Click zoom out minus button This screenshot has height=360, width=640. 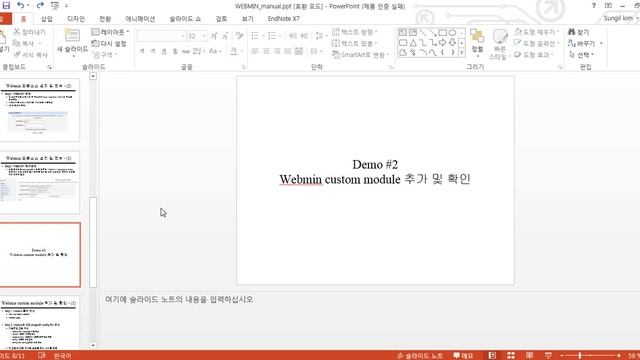[x=562, y=356]
